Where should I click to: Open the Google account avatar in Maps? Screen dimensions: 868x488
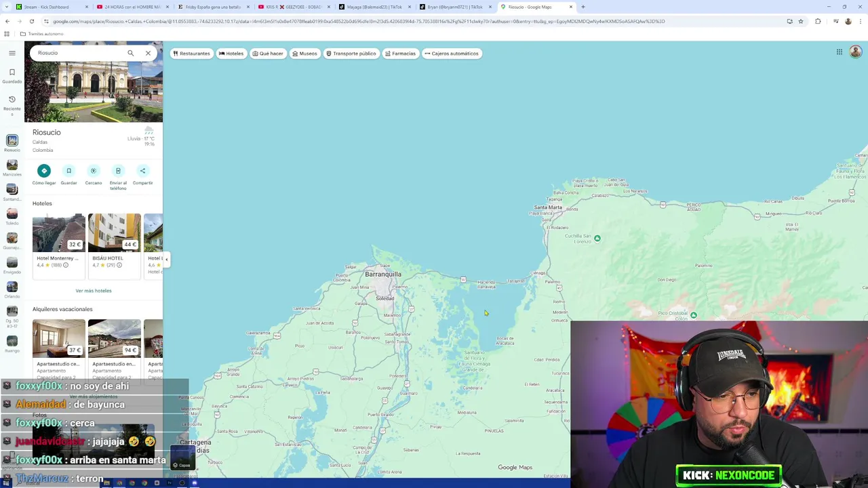point(855,52)
